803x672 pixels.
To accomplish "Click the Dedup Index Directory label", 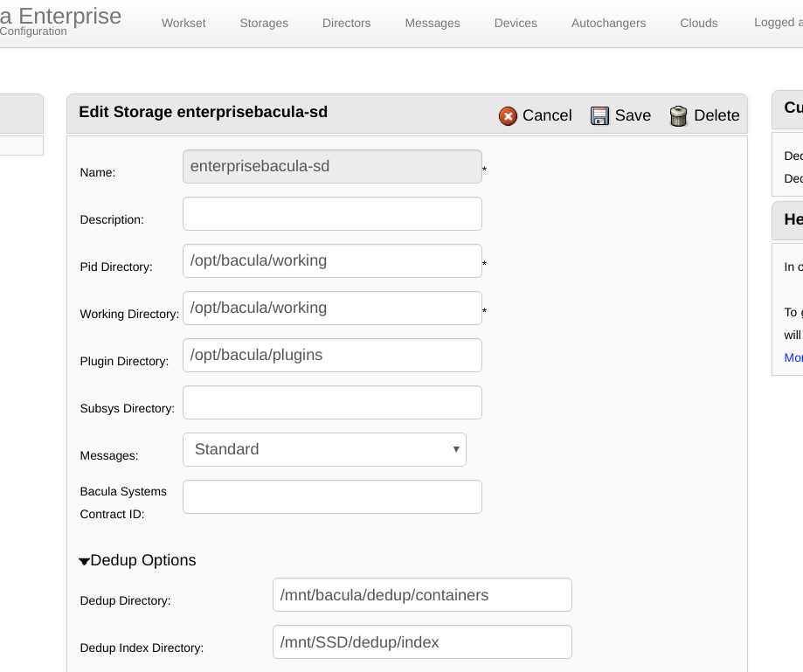I will [142, 648].
